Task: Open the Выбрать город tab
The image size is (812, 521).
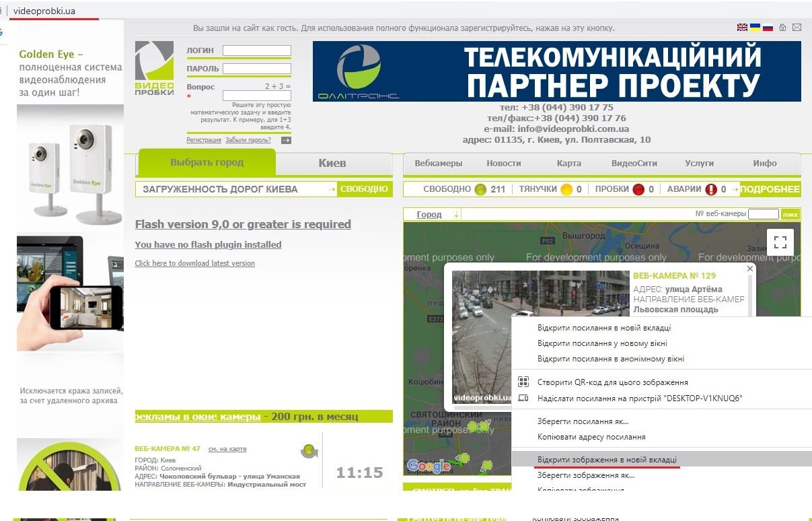Action: coord(207,163)
